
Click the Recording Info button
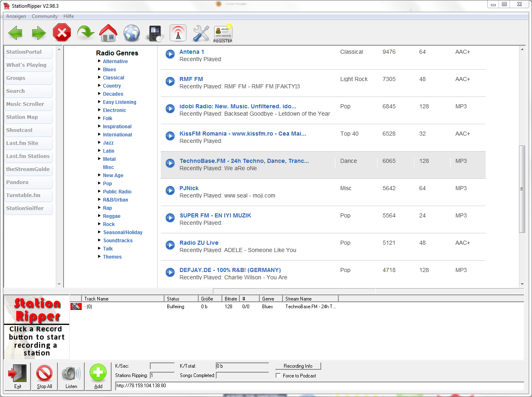(x=298, y=366)
